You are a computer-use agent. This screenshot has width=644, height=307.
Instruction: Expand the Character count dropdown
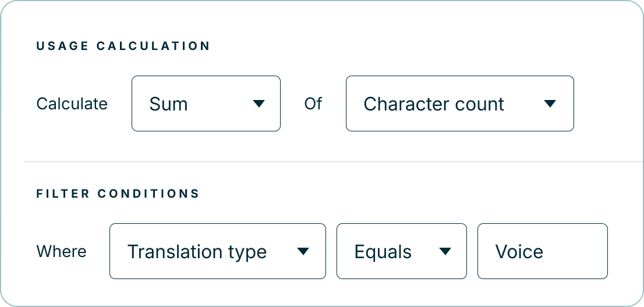click(459, 103)
